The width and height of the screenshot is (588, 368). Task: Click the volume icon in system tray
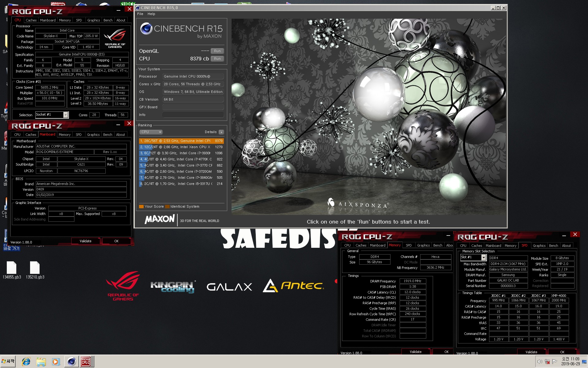coord(540,362)
